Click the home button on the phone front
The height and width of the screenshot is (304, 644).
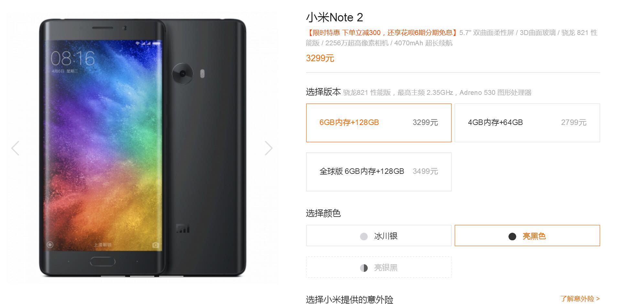pyautogui.click(x=103, y=261)
